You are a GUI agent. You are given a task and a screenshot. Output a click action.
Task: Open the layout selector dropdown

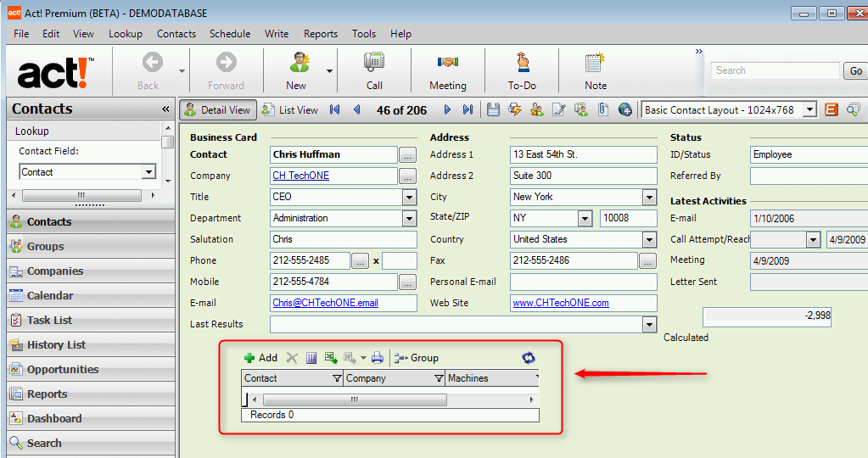809,109
